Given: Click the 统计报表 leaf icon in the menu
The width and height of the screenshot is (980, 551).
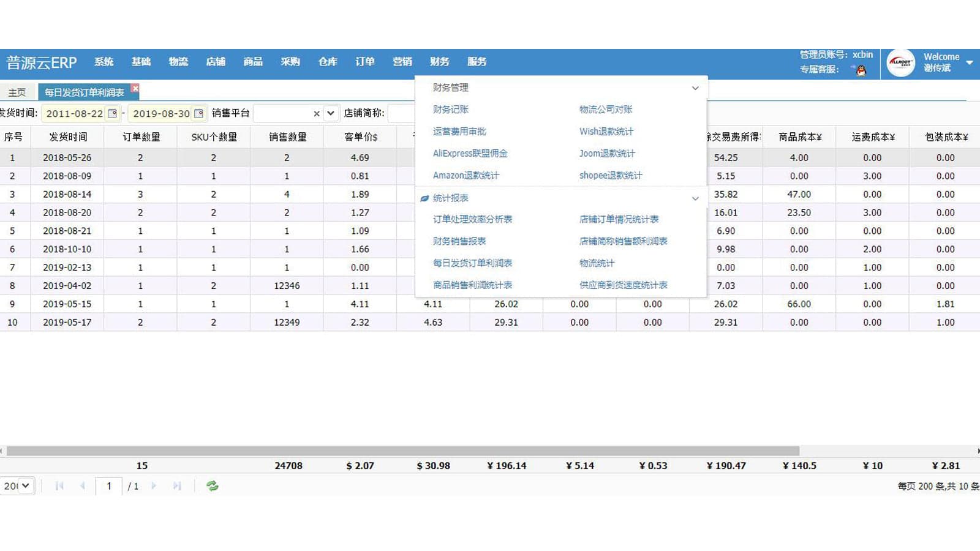Looking at the screenshot, I should [423, 198].
